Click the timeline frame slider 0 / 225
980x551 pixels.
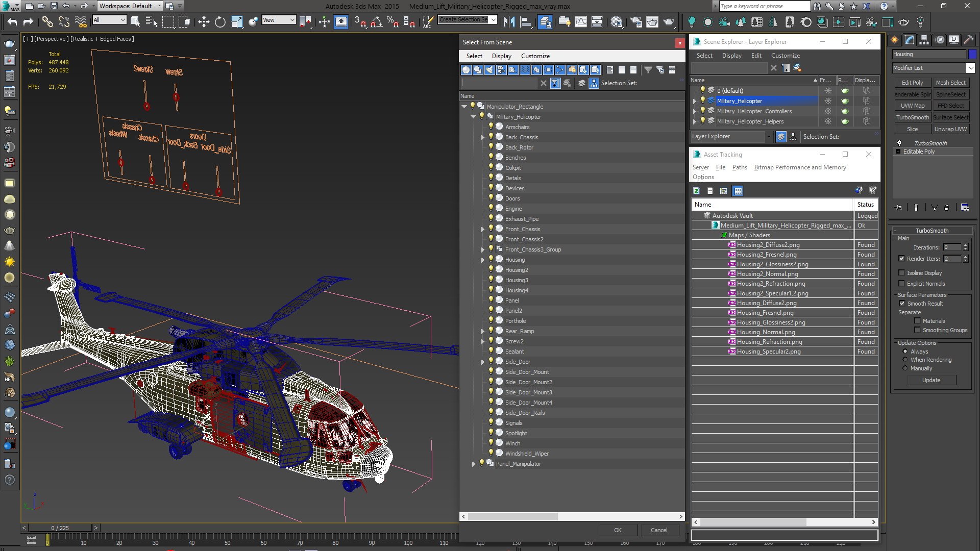(60, 528)
